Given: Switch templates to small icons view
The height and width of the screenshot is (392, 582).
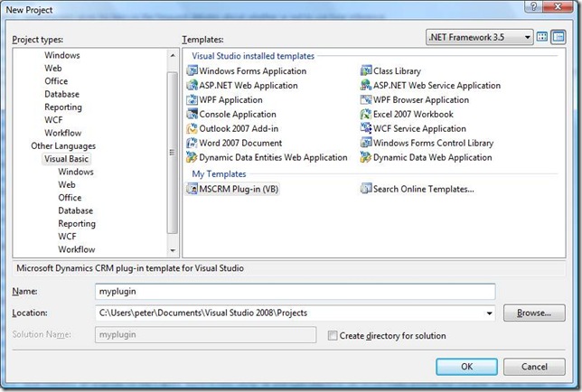Looking at the screenshot, I should [x=559, y=37].
